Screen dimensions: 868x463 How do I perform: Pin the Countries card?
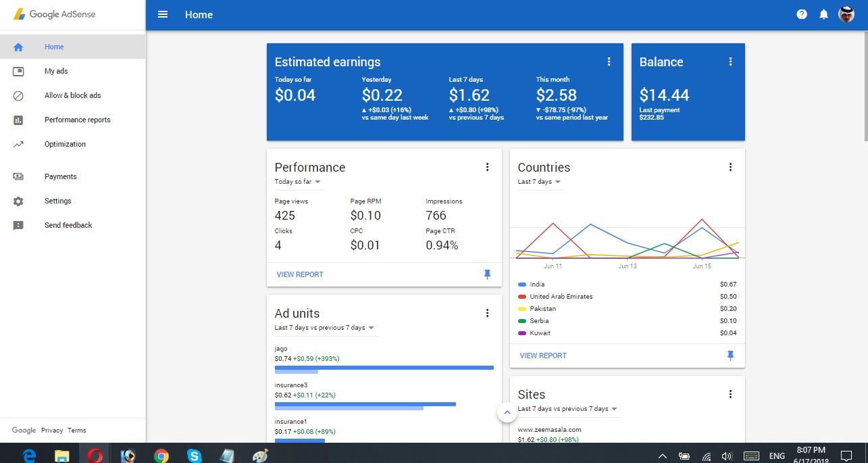(x=730, y=356)
